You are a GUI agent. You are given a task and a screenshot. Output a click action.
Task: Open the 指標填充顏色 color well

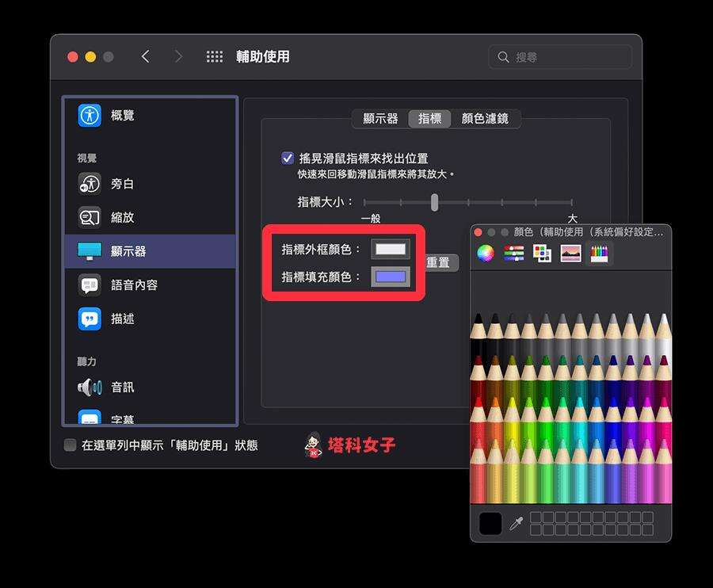pyautogui.click(x=391, y=277)
